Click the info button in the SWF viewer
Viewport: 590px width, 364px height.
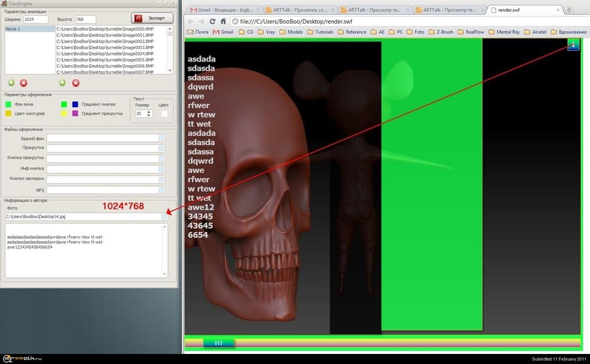[573, 45]
